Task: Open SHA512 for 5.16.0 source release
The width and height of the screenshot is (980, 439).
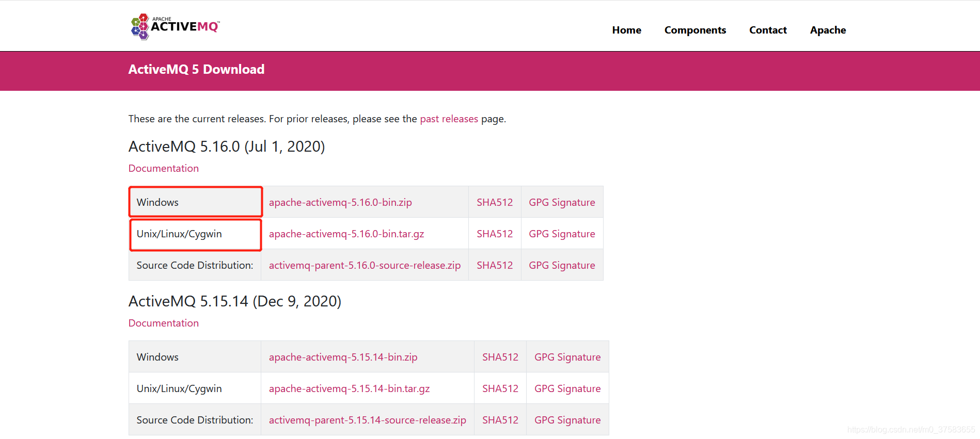Action: [495, 265]
